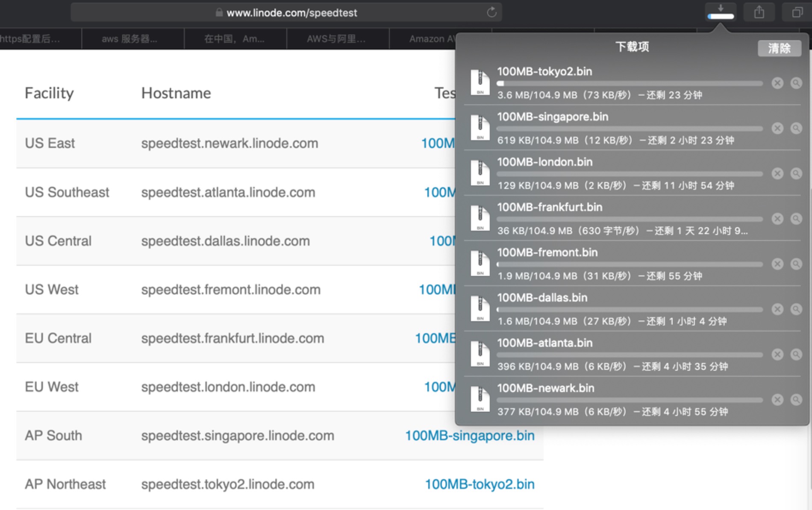Click the US West test file link
The height and width of the screenshot is (510, 812).
click(x=437, y=289)
